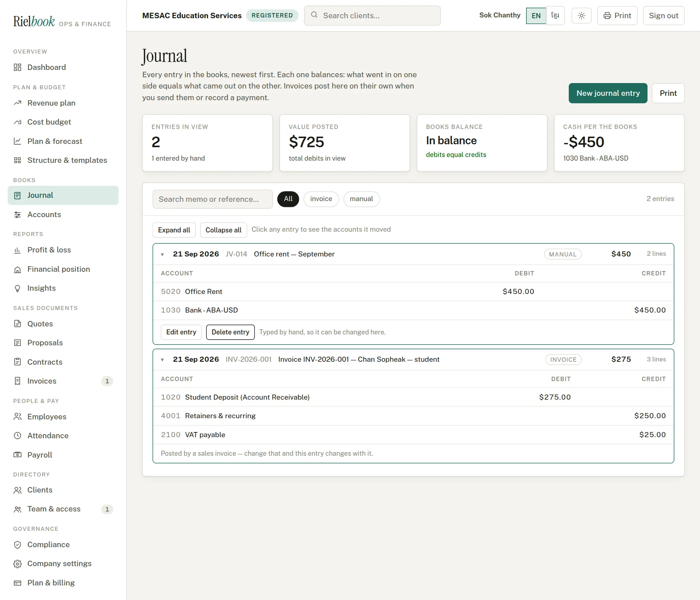Collapse all journal entries
The image size is (700, 600).
coord(223,230)
